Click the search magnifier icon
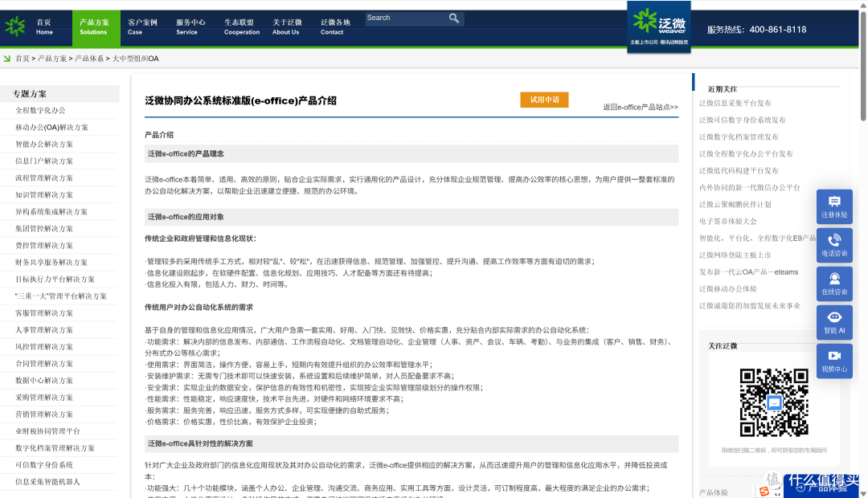The height and width of the screenshot is (498, 868). [454, 18]
